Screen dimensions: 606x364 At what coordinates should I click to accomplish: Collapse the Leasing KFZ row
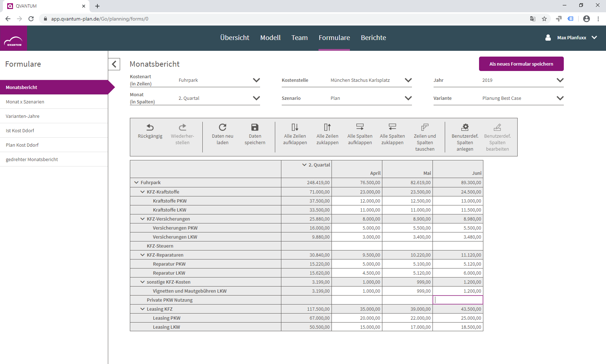tap(142, 309)
